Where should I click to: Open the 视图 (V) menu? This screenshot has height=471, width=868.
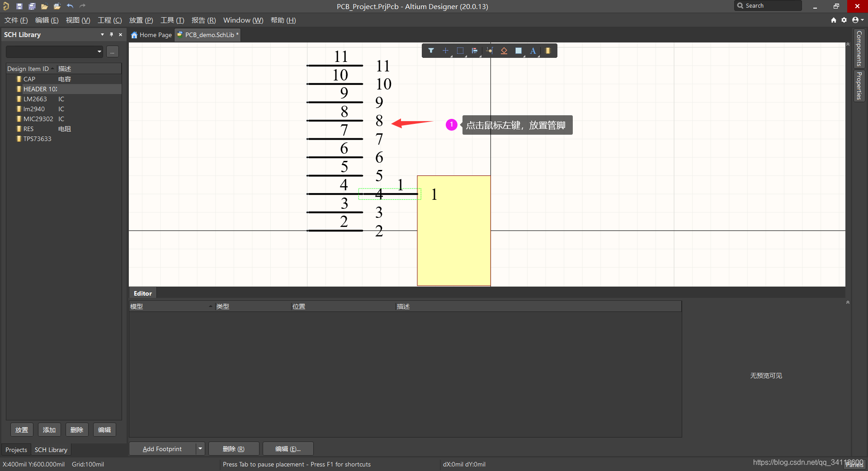coord(78,20)
